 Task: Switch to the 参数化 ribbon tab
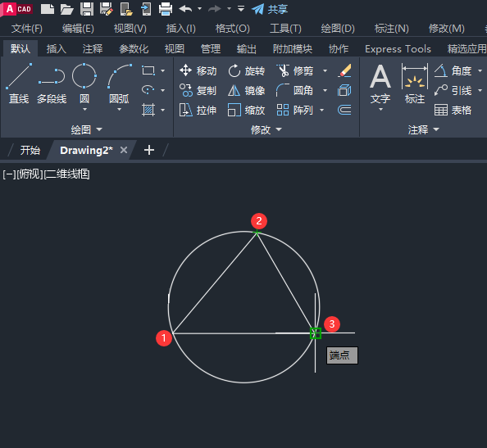134,48
